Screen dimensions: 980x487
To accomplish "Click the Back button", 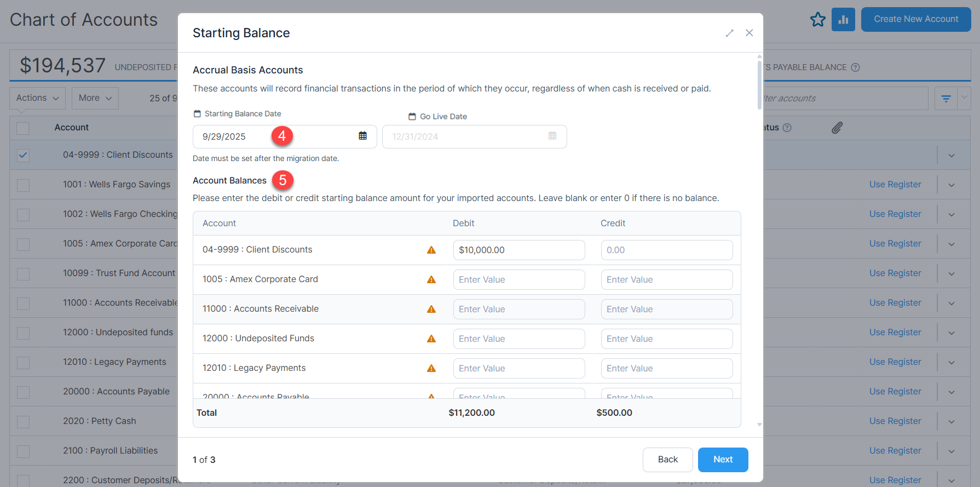I will pos(667,460).
